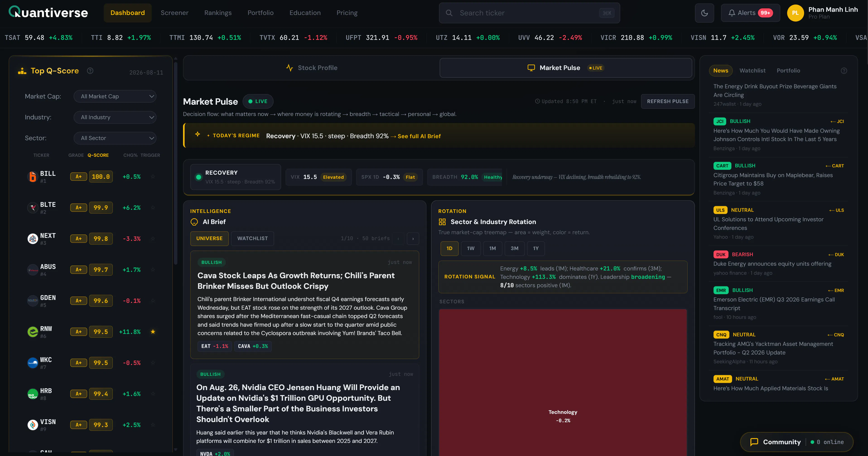Viewport: 868px width, 456px height.
Task: Open the Community chat button
Action: [797, 442]
